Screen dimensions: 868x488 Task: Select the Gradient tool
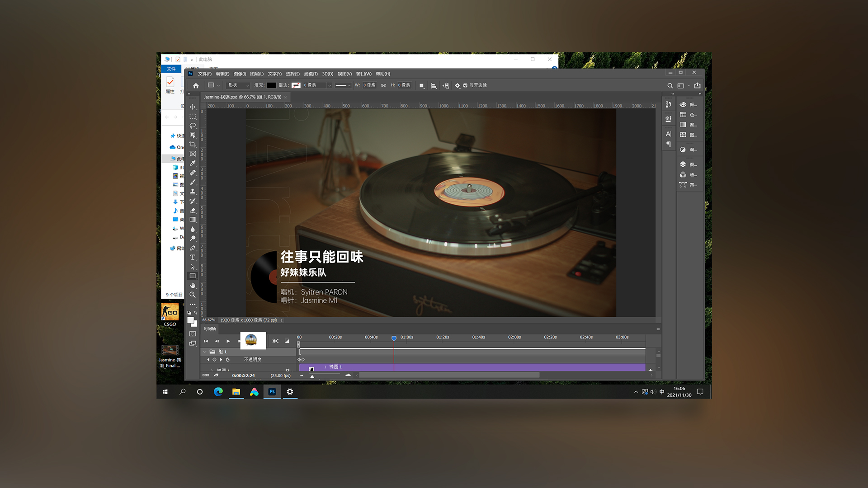click(193, 220)
